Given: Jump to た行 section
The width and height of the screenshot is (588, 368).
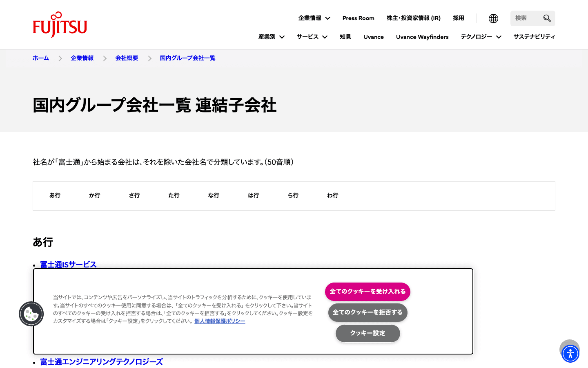Looking at the screenshot, I should 174,195.
